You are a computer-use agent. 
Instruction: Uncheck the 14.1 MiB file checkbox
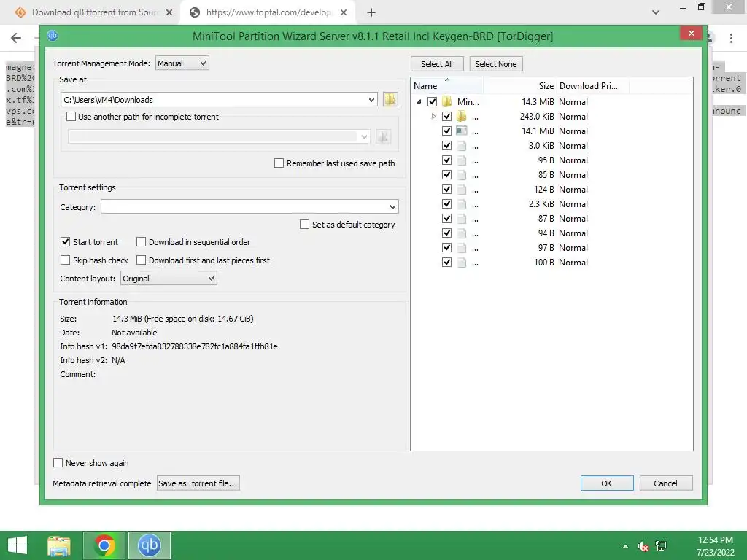click(x=446, y=131)
